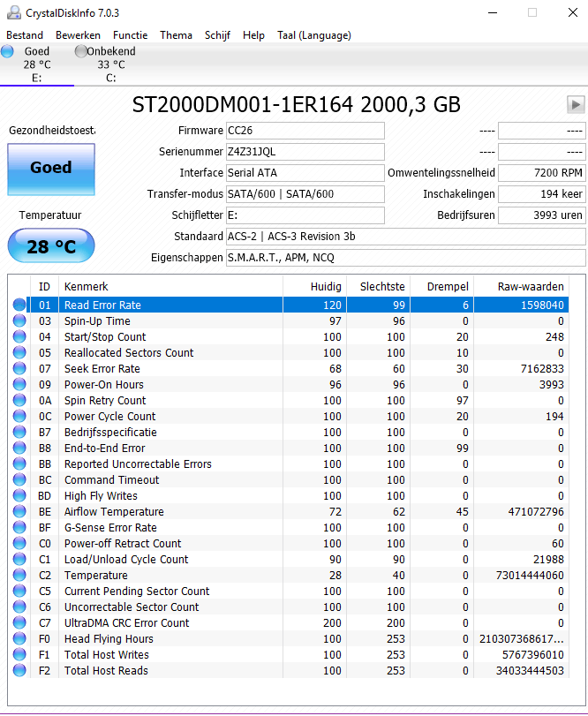
Task: Open the Thema menu
Action: pyautogui.click(x=176, y=35)
